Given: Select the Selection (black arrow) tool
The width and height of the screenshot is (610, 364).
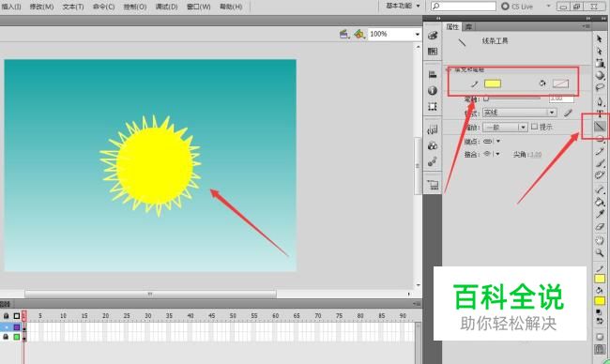Looking at the screenshot, I should coord(599,38).
